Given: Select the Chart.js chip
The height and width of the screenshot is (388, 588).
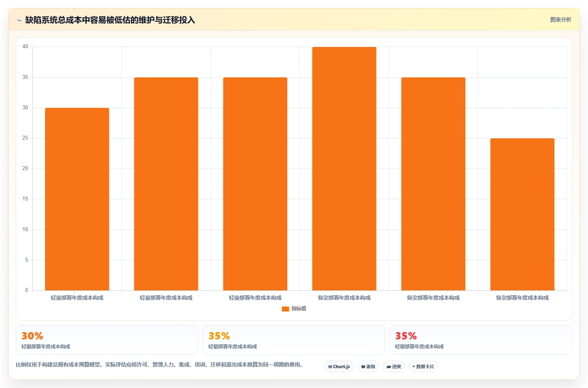Looking at the screenshot, I should [x=339, y=367].
